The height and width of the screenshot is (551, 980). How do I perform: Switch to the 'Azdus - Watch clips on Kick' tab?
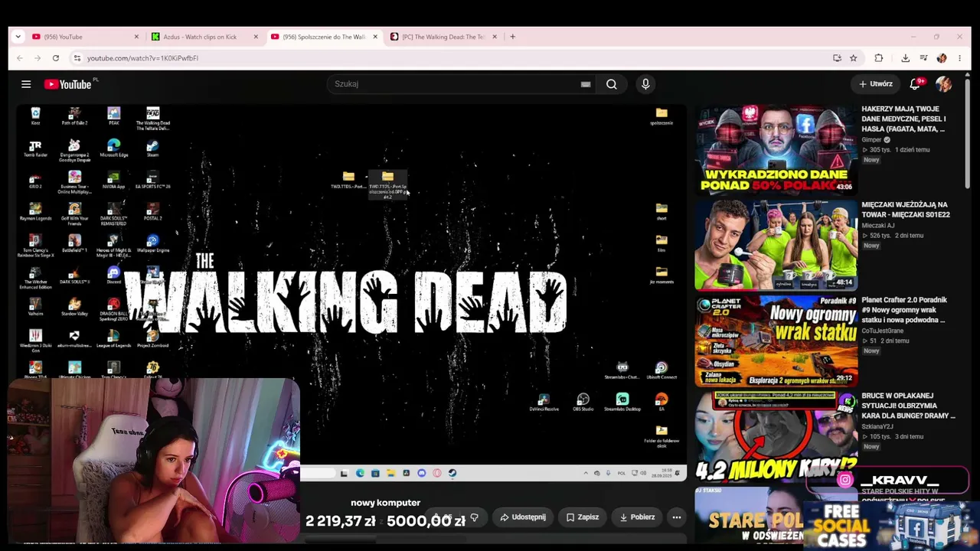[205, 37]
